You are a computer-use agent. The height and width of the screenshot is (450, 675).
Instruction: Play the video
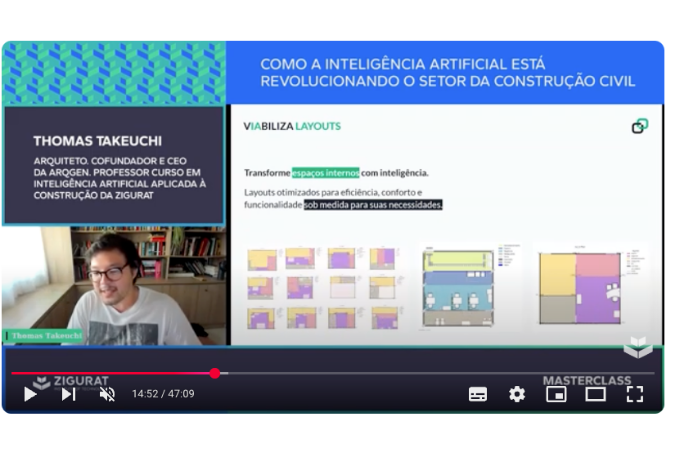[30, 394]
